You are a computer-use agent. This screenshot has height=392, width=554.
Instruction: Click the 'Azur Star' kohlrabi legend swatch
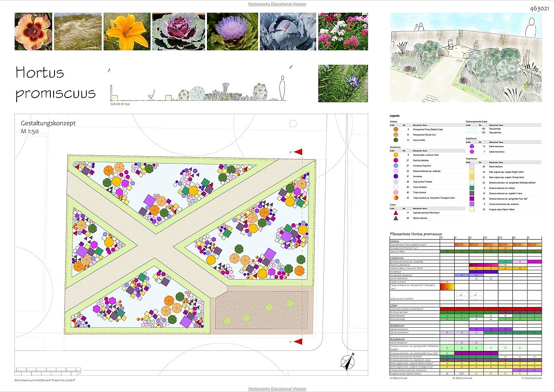472,199
